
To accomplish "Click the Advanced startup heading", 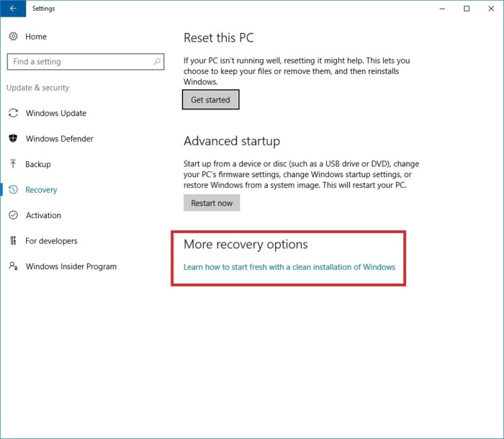I will point(232,141).
